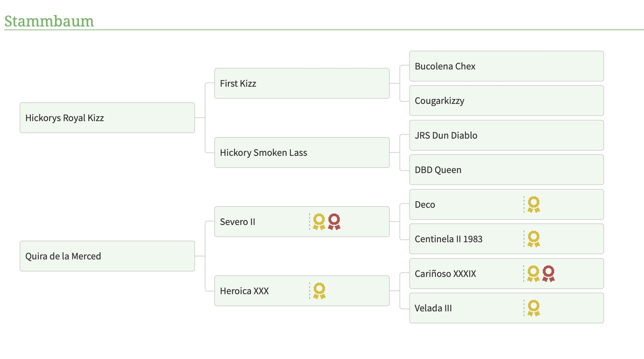Click the gold ribbon badge on Severo II
This screenshot has height=359, width=644.
[319, 222]
